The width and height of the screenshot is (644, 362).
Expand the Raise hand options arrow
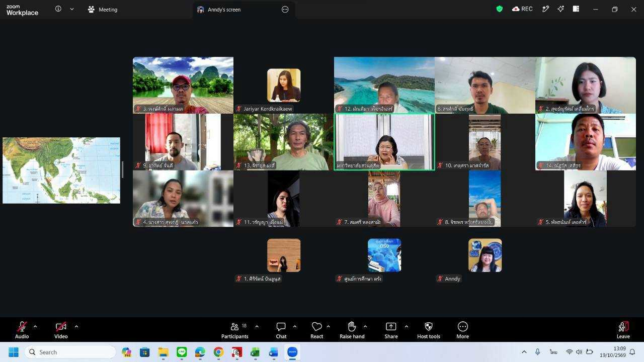tap(365, 326)
